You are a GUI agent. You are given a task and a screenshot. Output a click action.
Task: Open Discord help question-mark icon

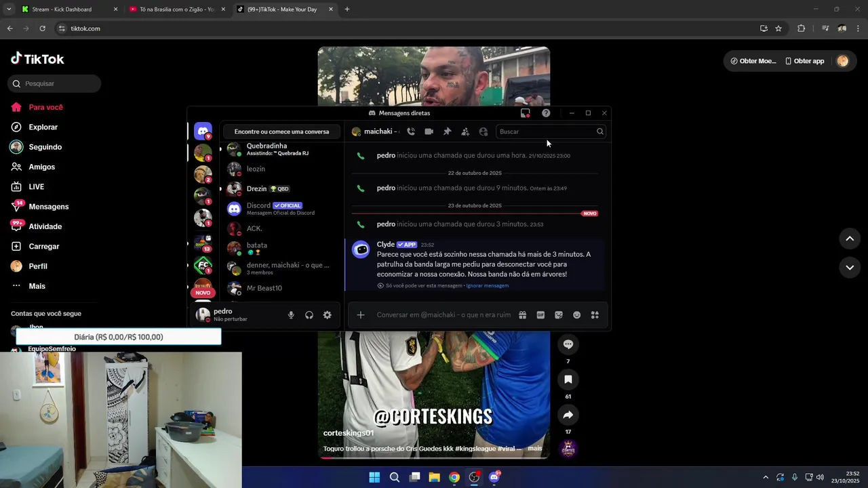click(x=546, y=113)
